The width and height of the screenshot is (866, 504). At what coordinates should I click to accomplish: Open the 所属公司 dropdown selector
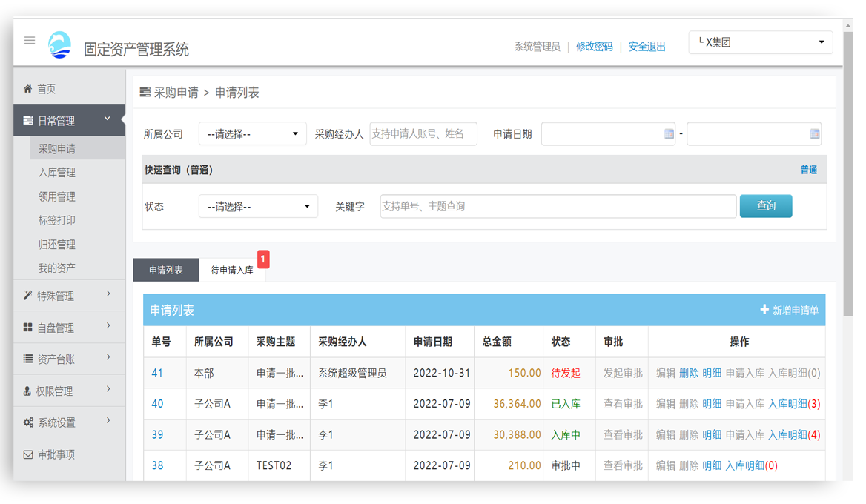252,133
